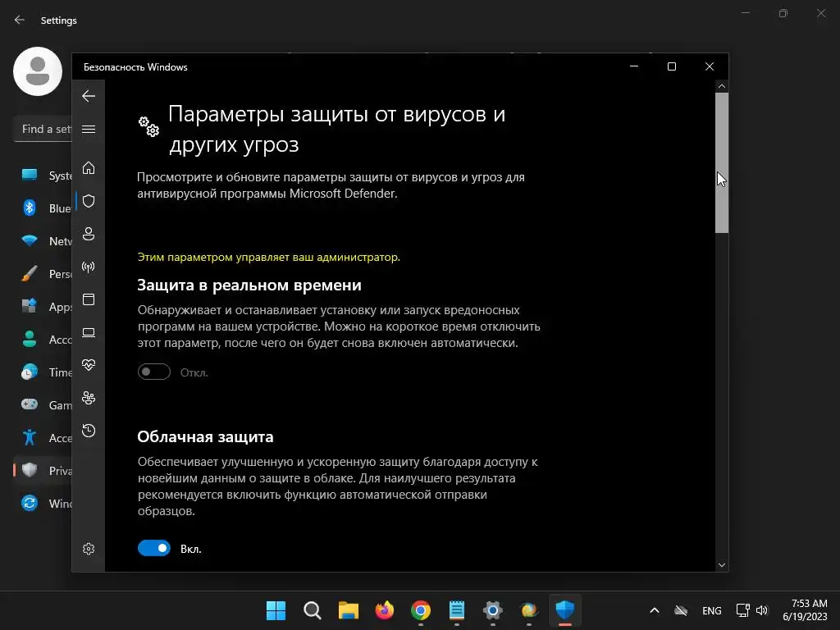This screenshot has width=840, height=630.
Task: Show hidden tray icons chevron
Action: pyautogui.click(x=654, y=610)
